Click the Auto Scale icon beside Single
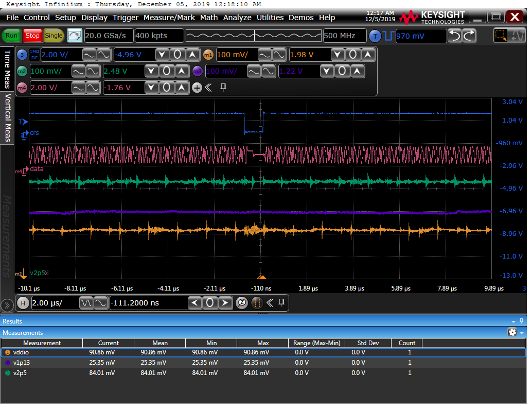Viewport: 532px width, 409px height. click(75, 36)
